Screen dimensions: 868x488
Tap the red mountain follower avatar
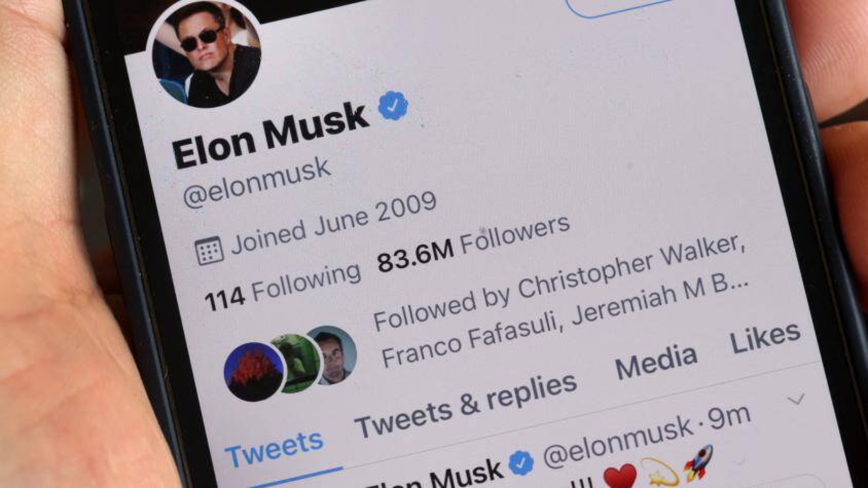(x=254, y=371)
